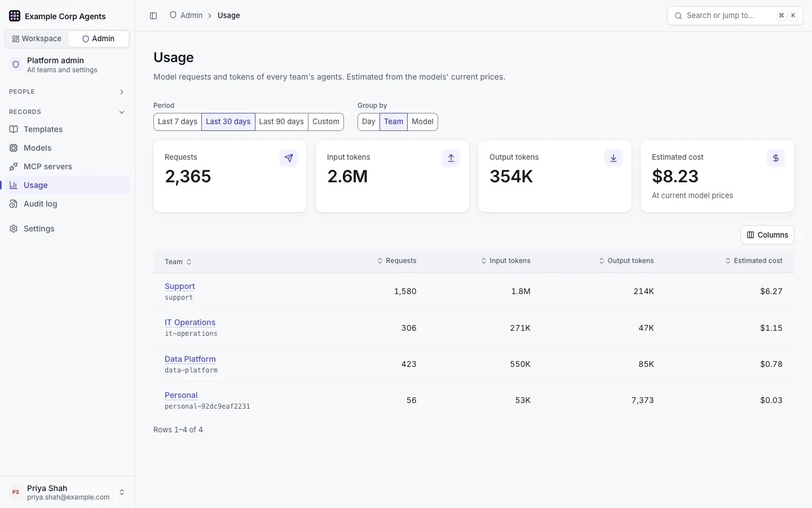Click the Models chip icon

(14, 148)
